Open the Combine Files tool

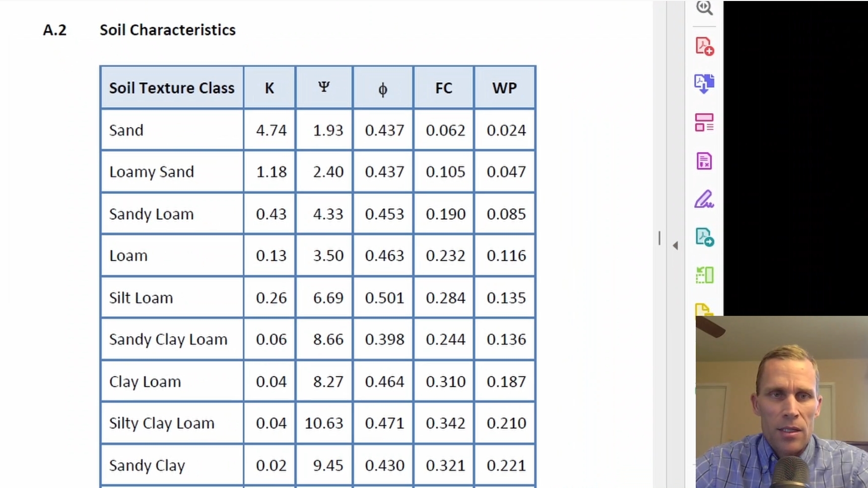coord(704,83)
